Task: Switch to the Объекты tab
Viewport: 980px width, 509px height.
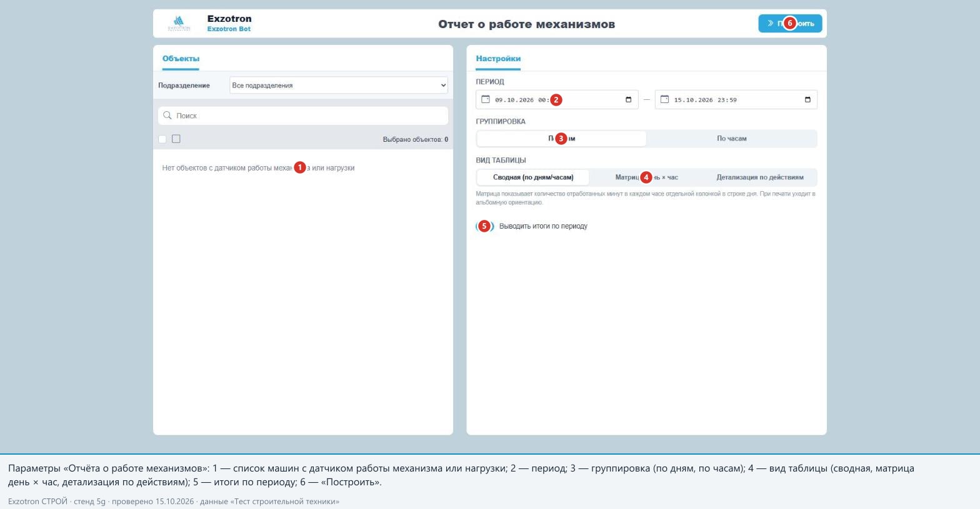Action: [181, 59]
